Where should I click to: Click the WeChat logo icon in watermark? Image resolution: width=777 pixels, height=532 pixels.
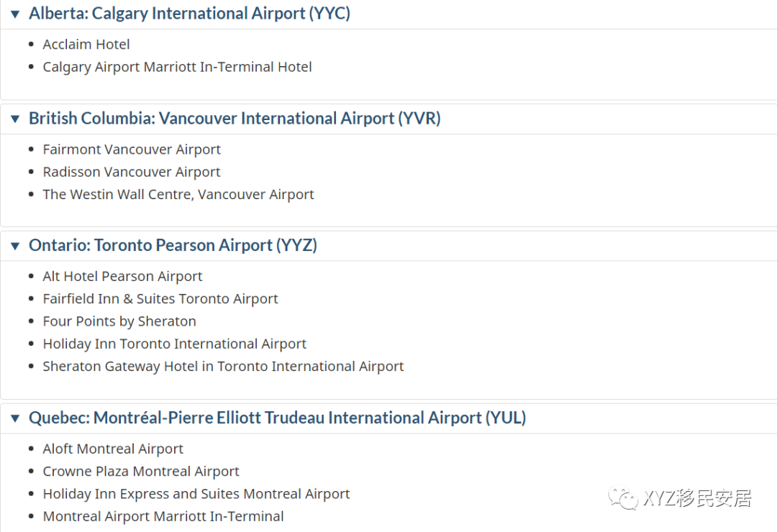[623, 497]
